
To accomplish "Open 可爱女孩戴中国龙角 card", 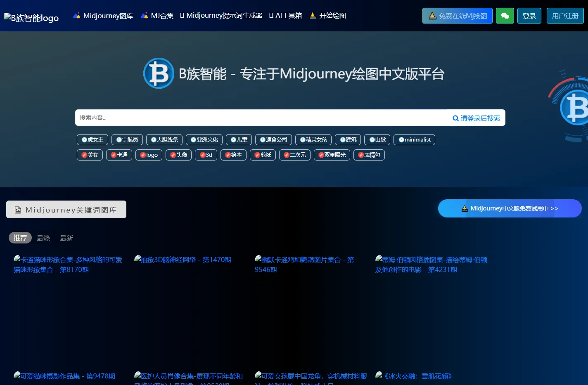I will 311,378.
